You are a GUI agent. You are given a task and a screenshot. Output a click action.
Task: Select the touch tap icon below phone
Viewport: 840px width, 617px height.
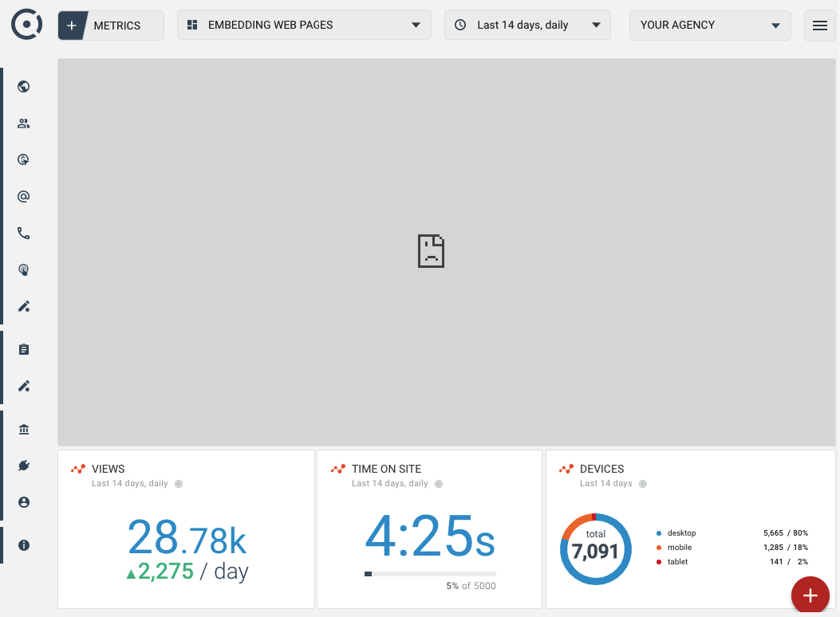click(x=24, y=269)
